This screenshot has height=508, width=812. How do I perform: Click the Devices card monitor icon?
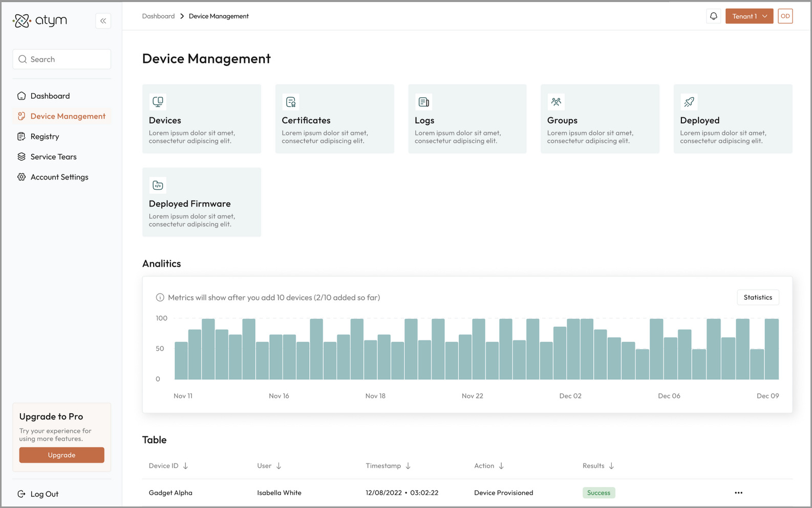[x=158, y=102]
